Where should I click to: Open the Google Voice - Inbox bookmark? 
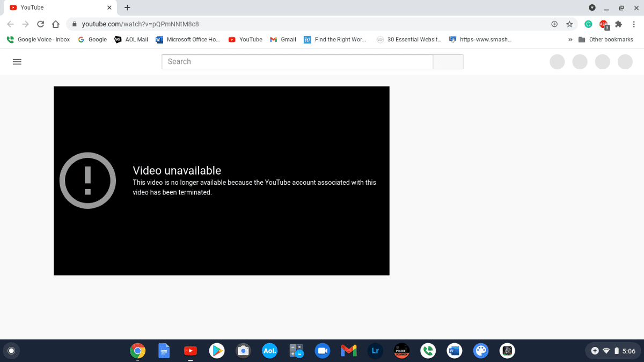[x=38, y=39]
